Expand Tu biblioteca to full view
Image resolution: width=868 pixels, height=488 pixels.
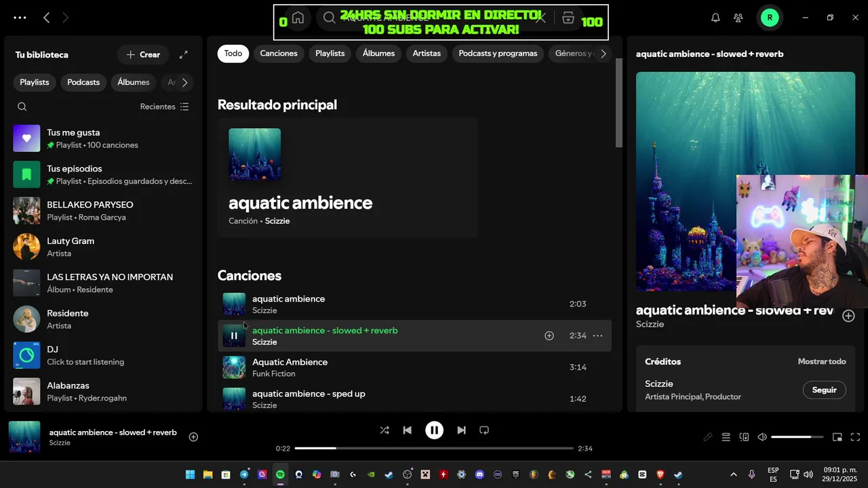tap(184, 55)
